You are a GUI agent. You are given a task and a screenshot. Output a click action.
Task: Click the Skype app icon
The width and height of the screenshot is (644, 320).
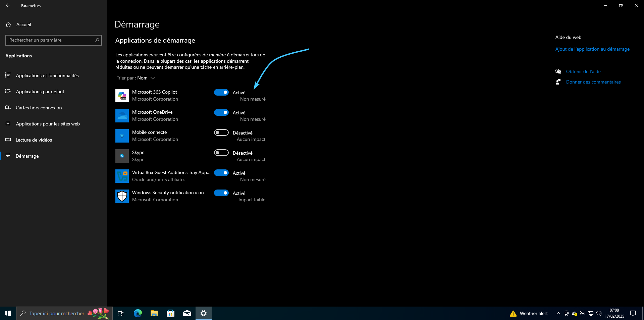pos(122,156)
